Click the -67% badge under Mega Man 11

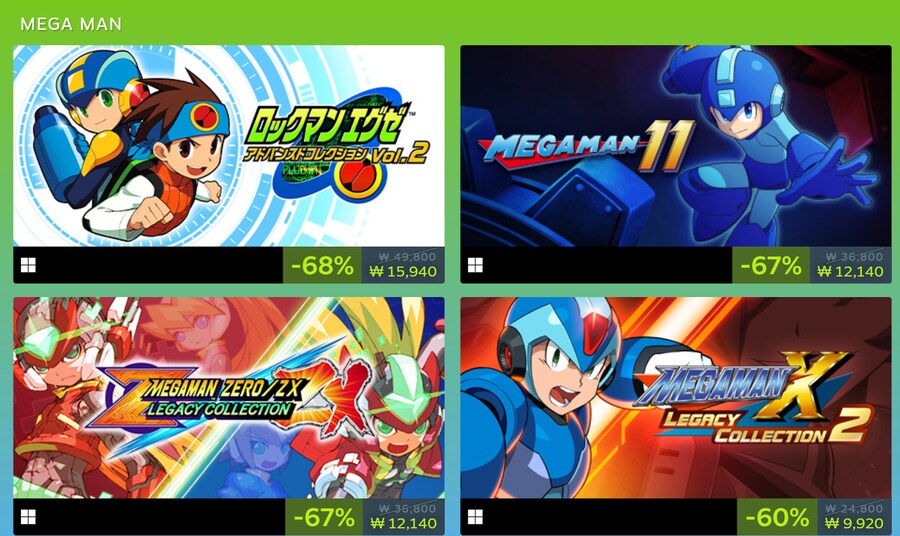coord(771,265)
